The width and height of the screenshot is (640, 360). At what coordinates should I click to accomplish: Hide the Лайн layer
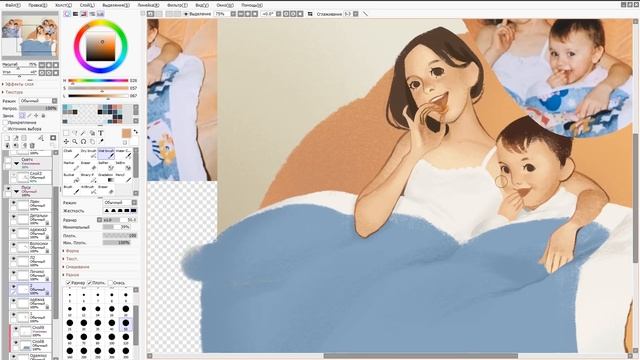pyautogui.click(x=13, y=203)
